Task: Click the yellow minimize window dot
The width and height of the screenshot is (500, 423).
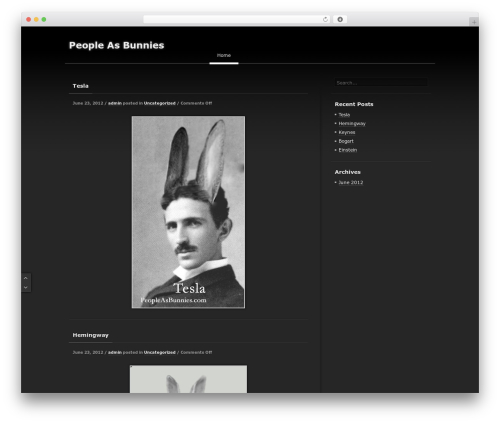Action: (x=36, y=19)
